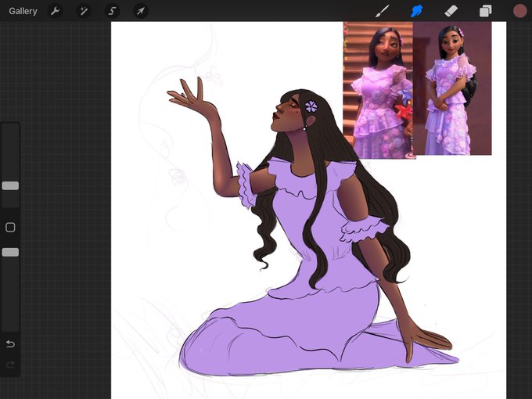Activate the Selection tool
The height and width of the screenshot is (399, 532).
point(112,11)
